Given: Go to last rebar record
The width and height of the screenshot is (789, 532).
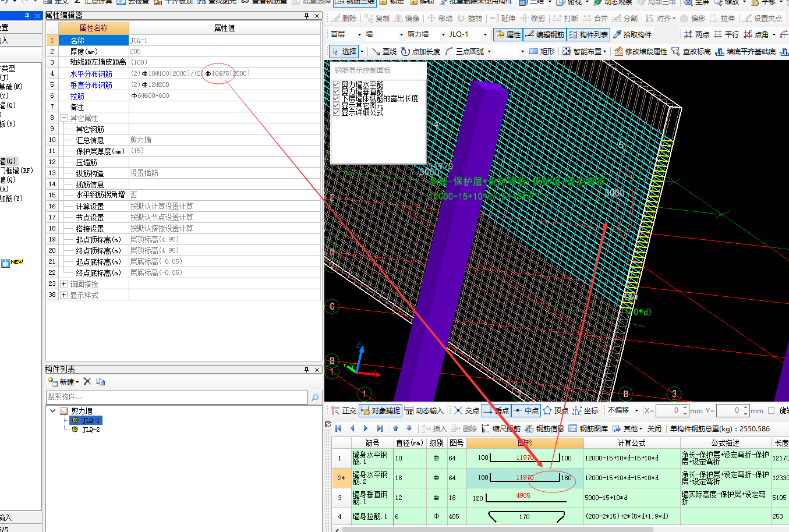Looking at the screenshot, I should [380, 429].
